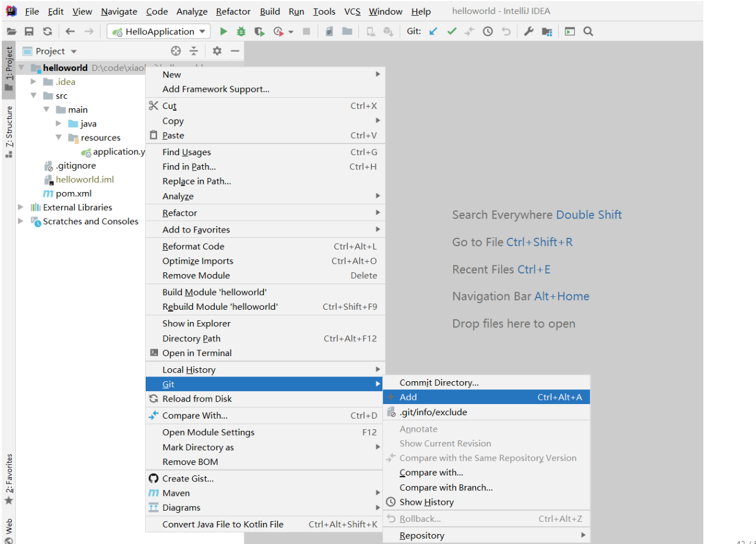
Task: Click the Save All disk icon
Action: (29, 32)
